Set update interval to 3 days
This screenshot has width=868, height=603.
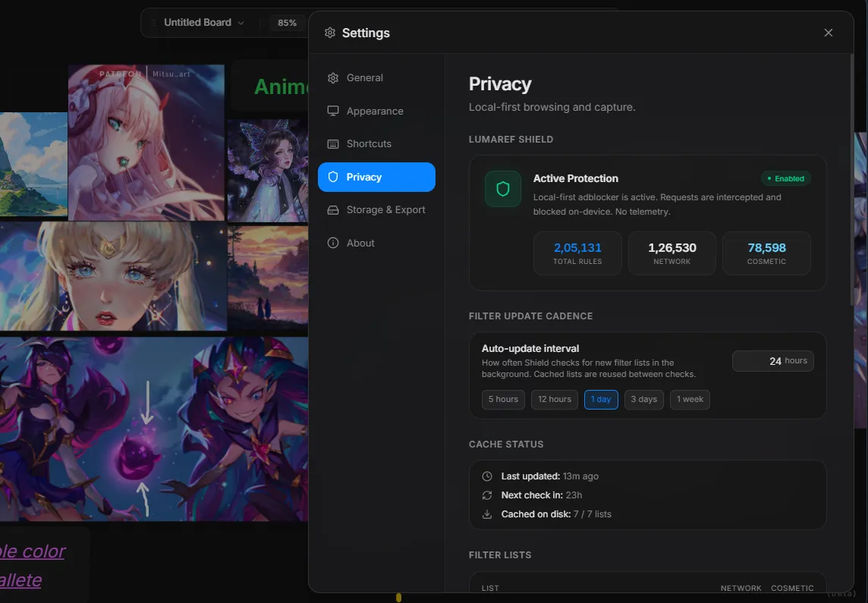pos(644,400)
